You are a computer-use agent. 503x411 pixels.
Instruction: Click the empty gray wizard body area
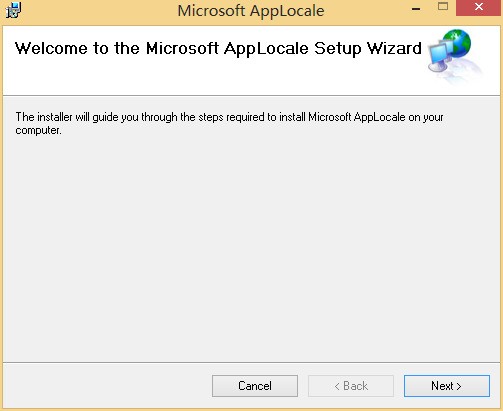[x=251, y=247]
